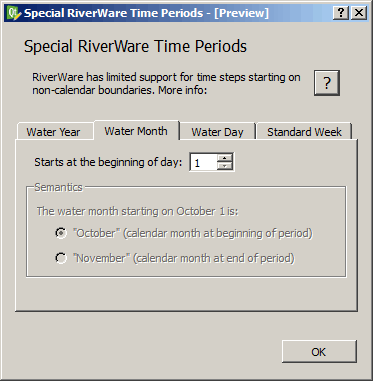Activate the title bar context help question mark
Viewport: 373px width, 381px height.
(341, 13)
